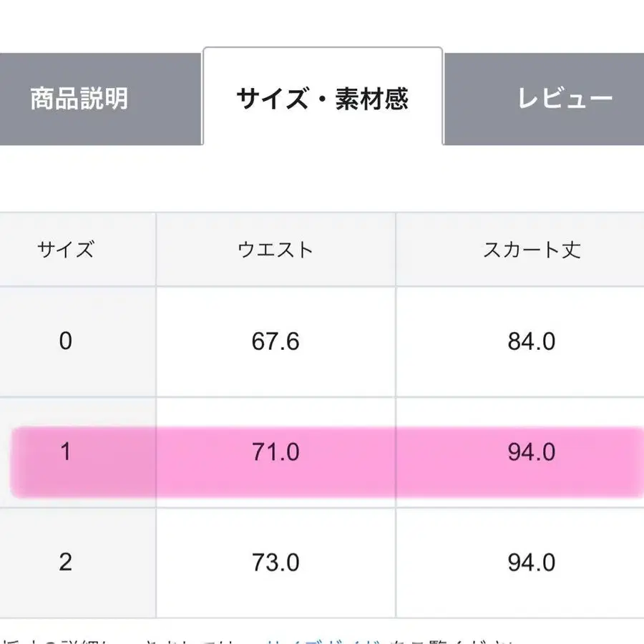The image size is (644, 644).
Task: Click the 67.6 waist value
Action: pyautogui.click(x=275, y=341)
